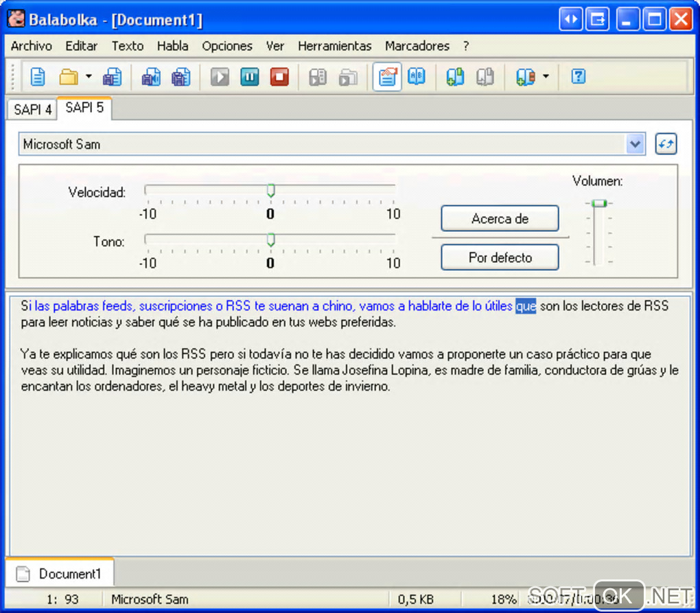
Task: Switch to the SAPI 4 tab
Action: (32, 109)
